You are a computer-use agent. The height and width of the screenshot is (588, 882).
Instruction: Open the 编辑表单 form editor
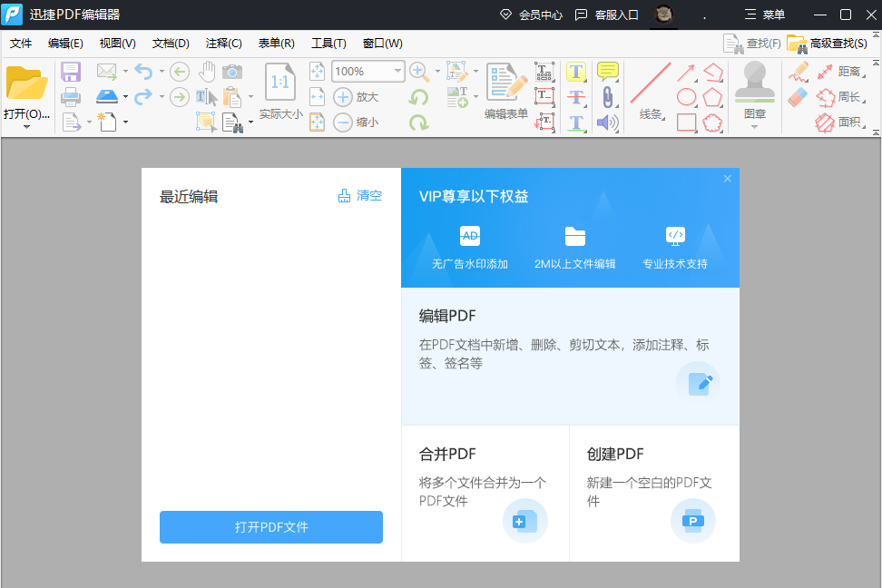click(505, 91)
